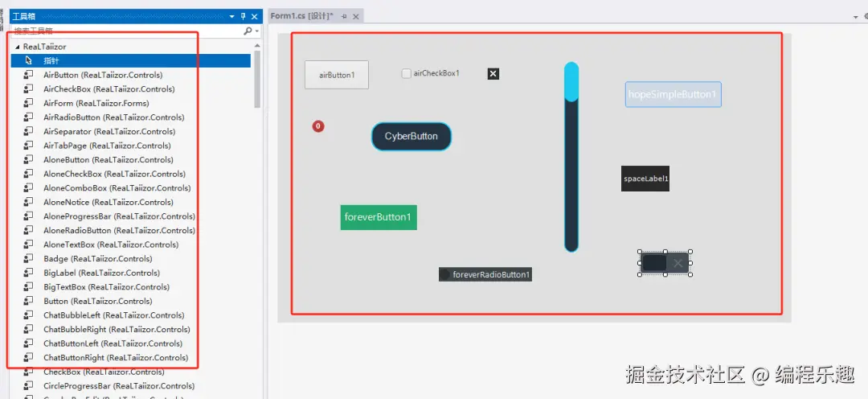Check the airCheckBox1 checkbox
868x399 pixels.
(x=407, y=73)
